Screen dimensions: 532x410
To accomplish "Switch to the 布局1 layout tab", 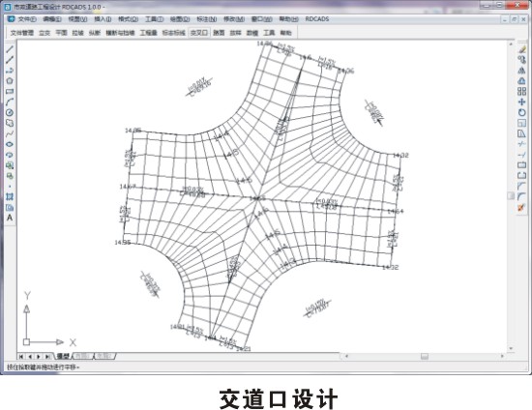I will (83, 356).
